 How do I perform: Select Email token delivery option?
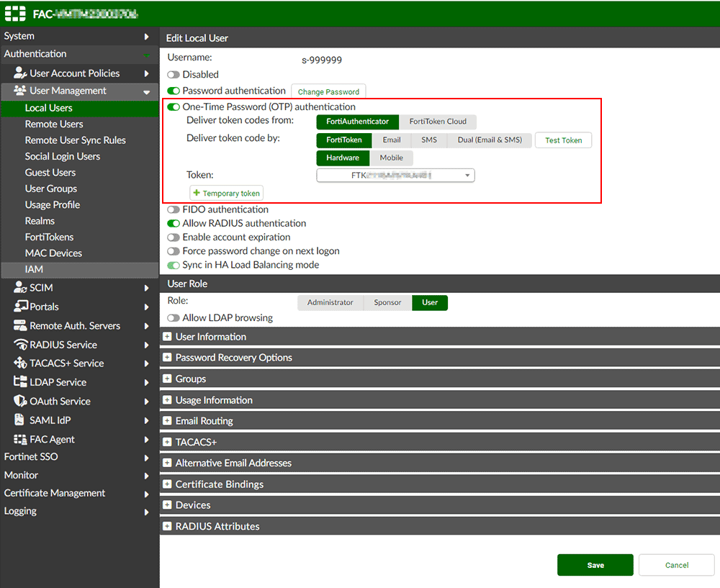point(392,140)
